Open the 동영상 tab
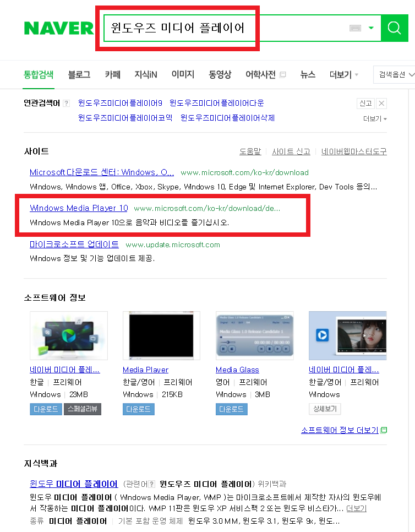Image resolution: width=415 pixels, height=532 pixels. tap(220, 74)
